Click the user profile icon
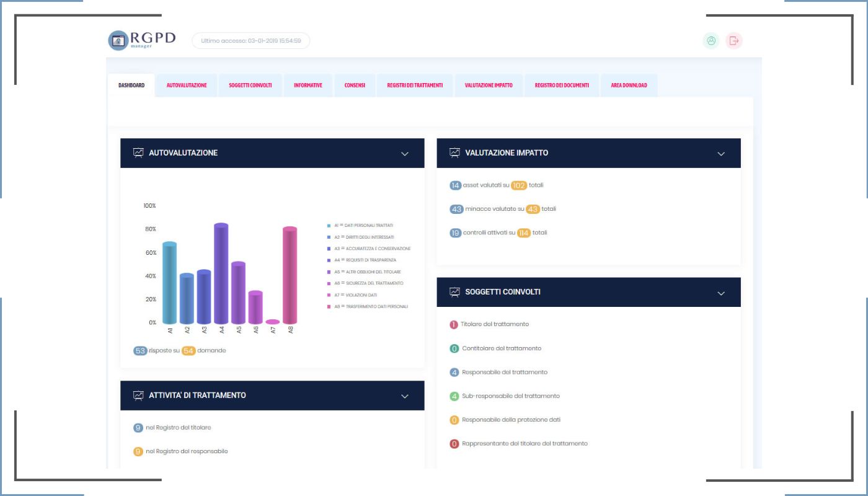868x496 pixels. (x=711, y=41)
